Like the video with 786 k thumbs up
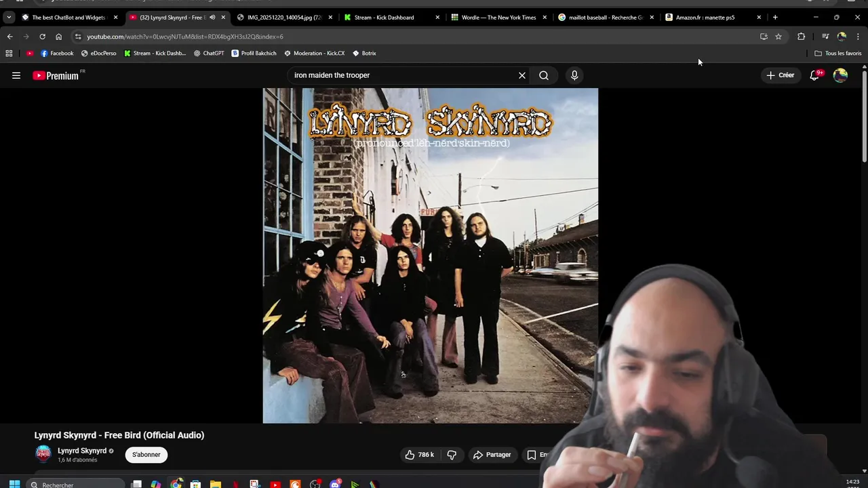This screenshot has height=488, width=868. 419,455
